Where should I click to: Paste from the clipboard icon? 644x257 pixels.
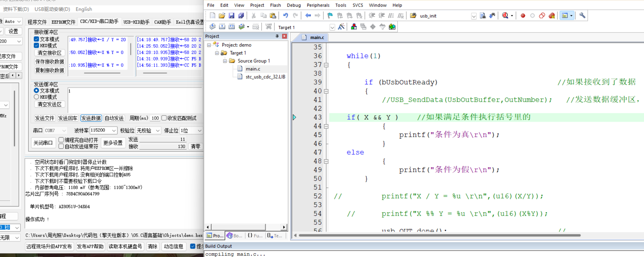point(273,15)
